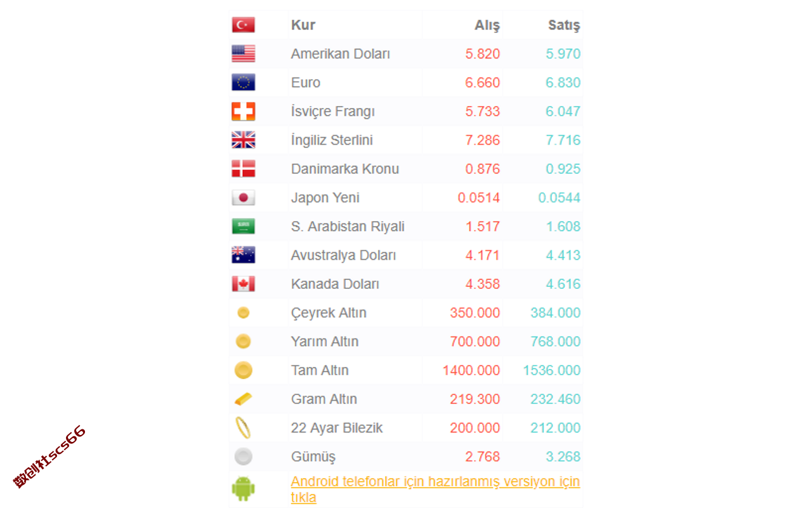
Task: Click the gold bracelet icon for 22 Ayar Bilezik
Action: pyautogui.click(x=243, y=427)
